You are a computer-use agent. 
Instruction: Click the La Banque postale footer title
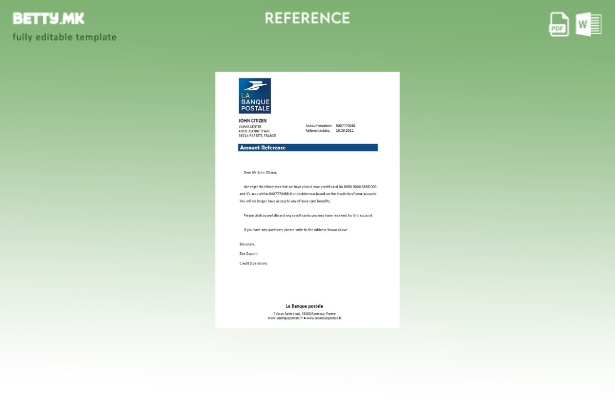(304, 306)
